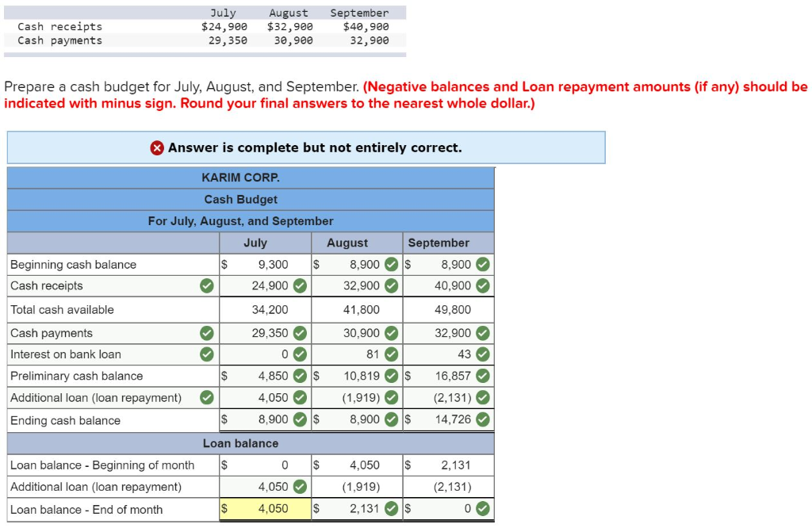Click the green check beside August beginning balance 8,900

(x=392, y=265)
